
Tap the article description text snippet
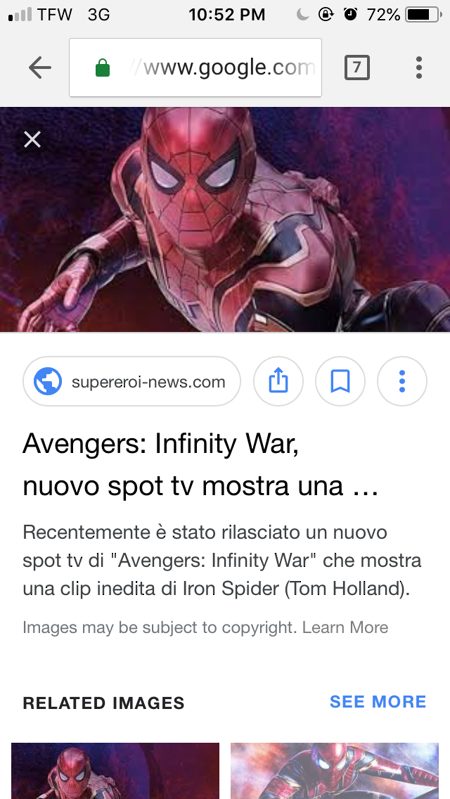click(x=222, y=561)
